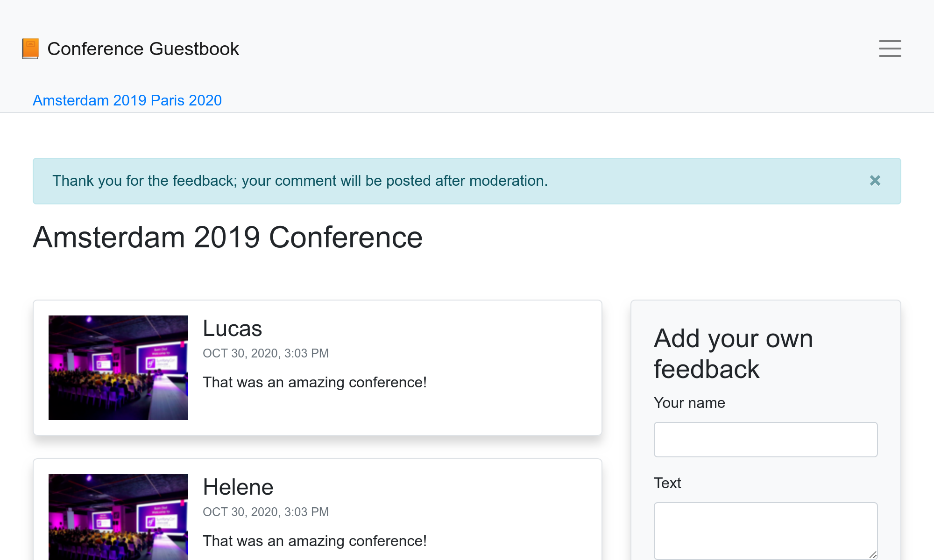
Task: Click Lucas's amazing conference comment text
Action: (x=314, y=382)
